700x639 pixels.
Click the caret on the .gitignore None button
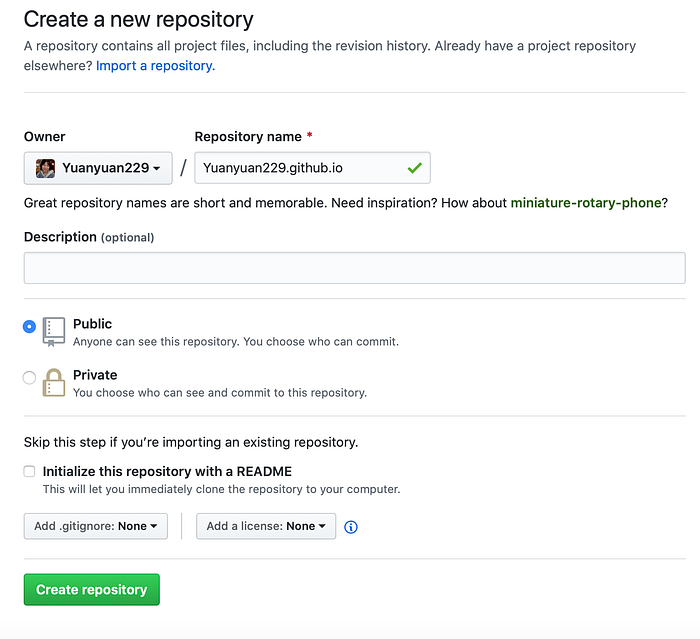[154, 526]
